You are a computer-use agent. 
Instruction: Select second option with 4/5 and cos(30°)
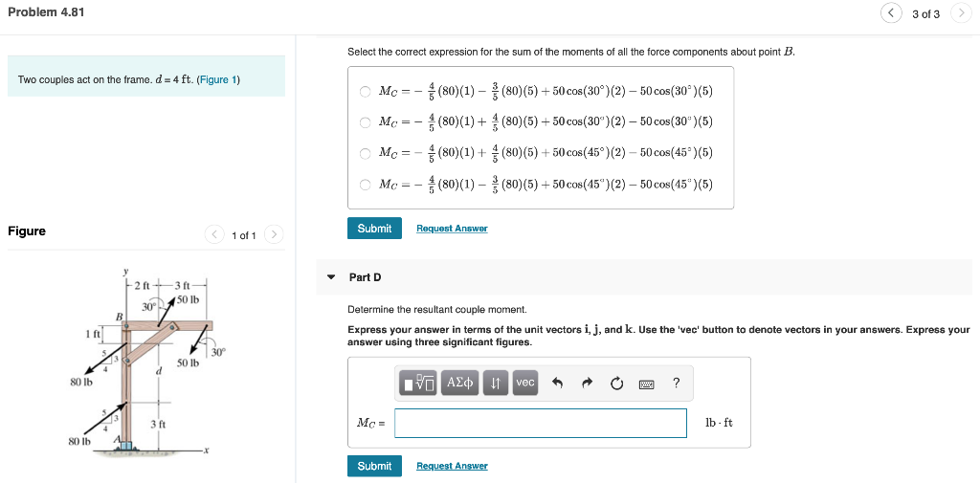365,122
